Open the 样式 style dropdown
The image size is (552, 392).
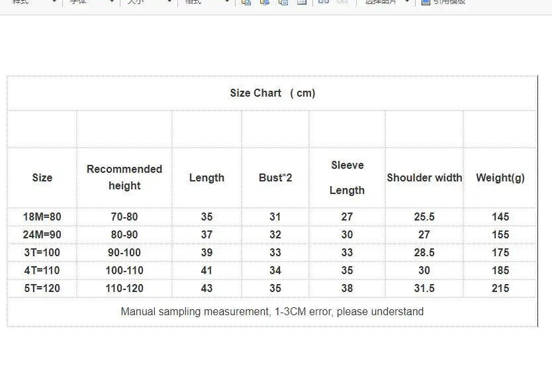pyautogui.click(x=34, y=2)
